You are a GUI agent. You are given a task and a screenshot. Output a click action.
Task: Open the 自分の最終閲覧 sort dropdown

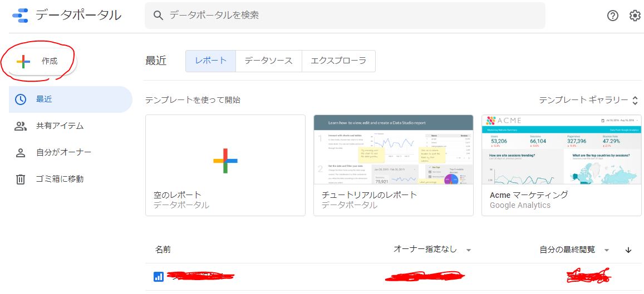click(x=574, y=250)
